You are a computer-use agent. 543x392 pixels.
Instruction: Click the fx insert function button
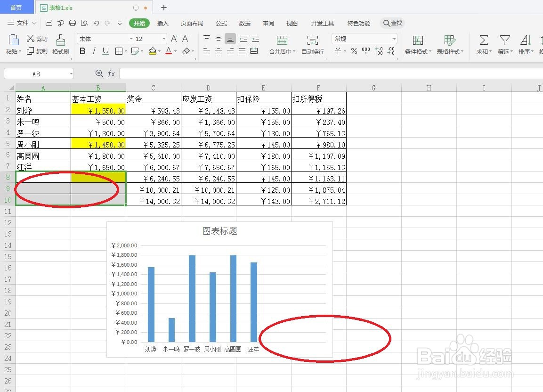[x=111, y=73]
